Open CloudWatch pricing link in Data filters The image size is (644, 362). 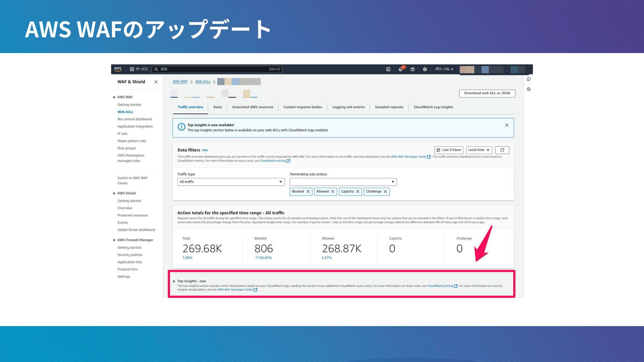(275, 161)
